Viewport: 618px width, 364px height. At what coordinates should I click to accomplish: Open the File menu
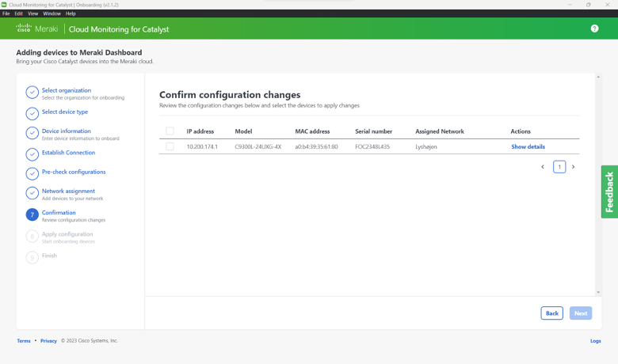click(x=6, y=13)
